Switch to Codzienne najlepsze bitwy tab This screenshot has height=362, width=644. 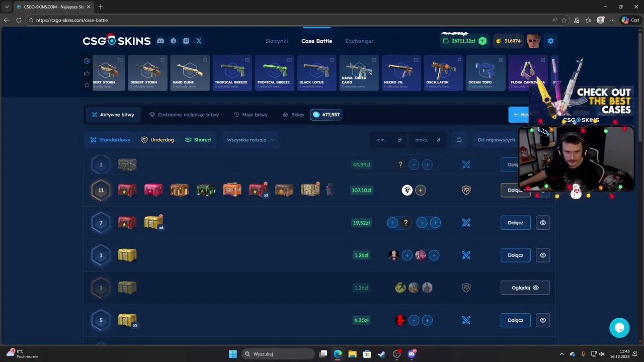pos(184,115)
